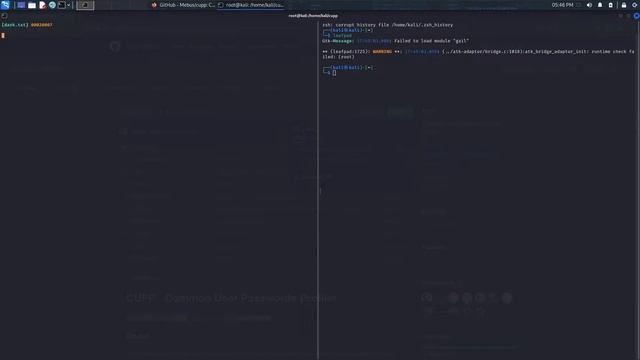
Task: Click the orange WARNING text
Action: click(x=382, y=51)
